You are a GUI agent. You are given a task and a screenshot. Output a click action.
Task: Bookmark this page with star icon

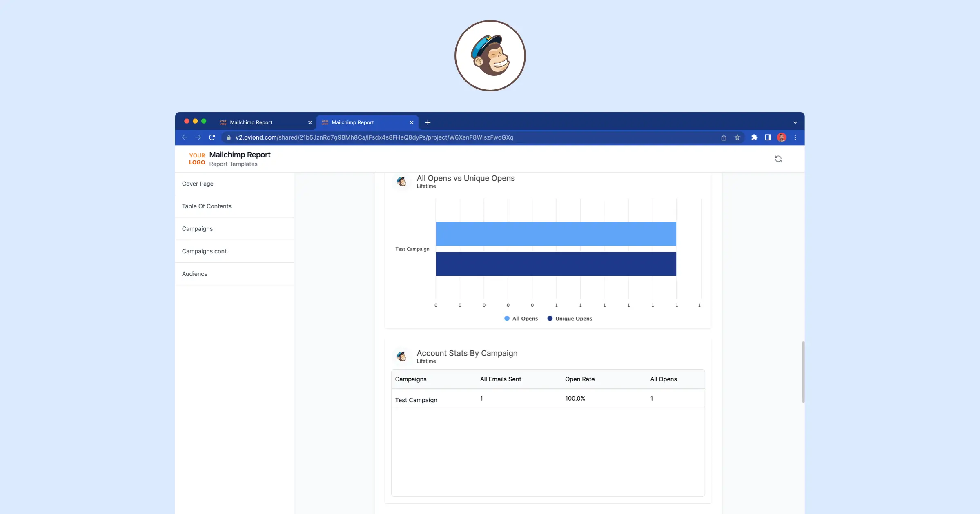click(x=737, y=137)
